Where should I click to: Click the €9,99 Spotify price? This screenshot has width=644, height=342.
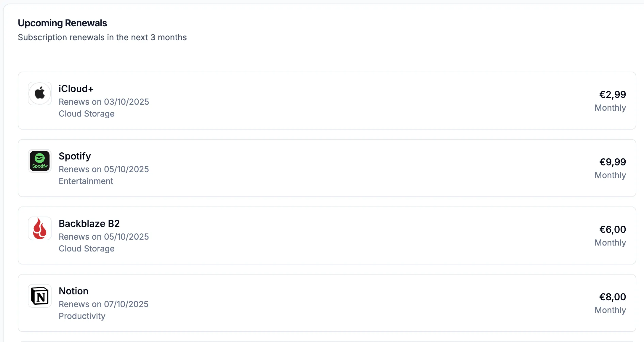(612, 162)
